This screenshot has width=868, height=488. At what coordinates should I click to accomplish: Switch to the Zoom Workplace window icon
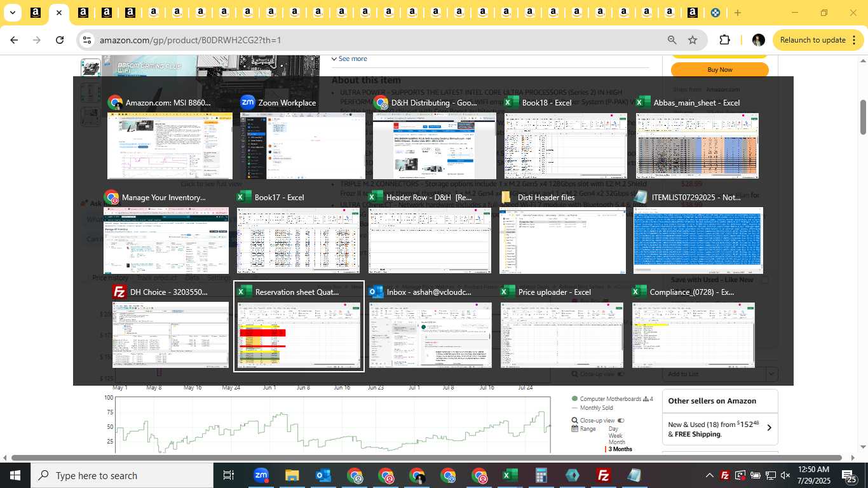click(x=248, y=102)
